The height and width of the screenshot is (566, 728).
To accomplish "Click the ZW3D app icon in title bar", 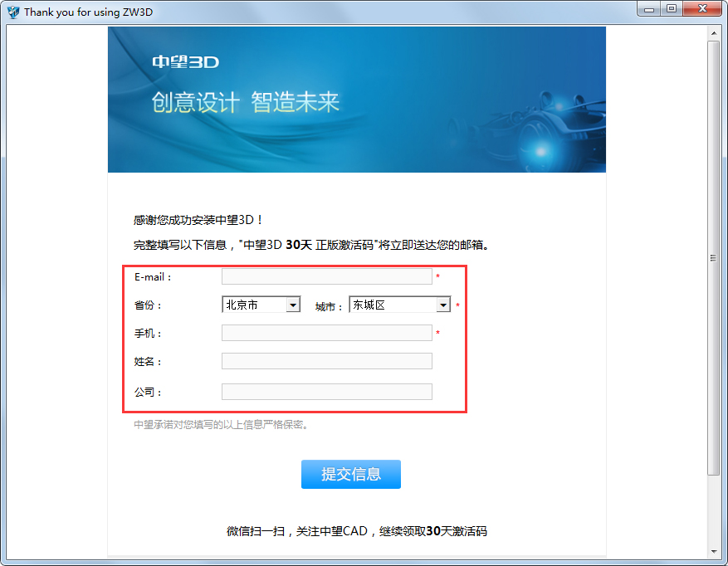I will click(13, 12).
